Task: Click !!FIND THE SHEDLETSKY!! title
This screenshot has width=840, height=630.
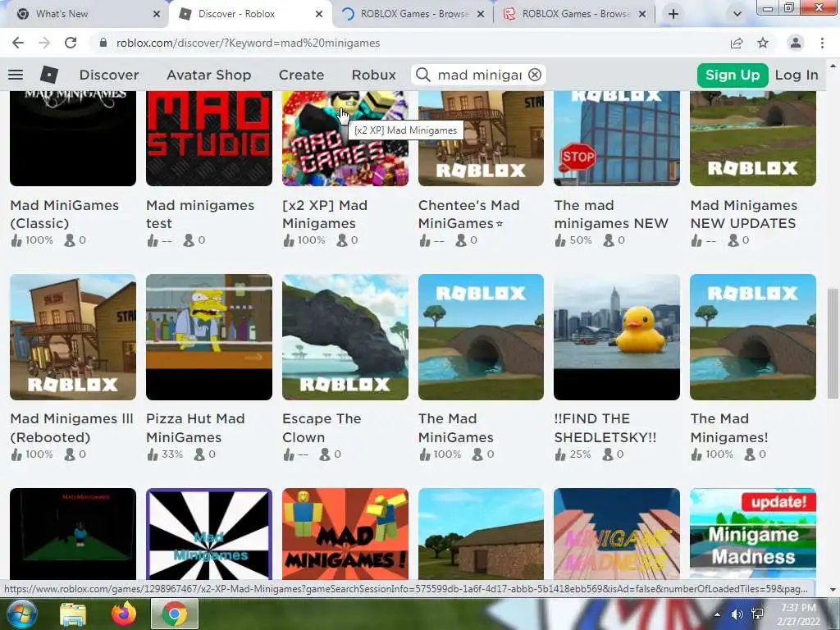Action: 605,427
